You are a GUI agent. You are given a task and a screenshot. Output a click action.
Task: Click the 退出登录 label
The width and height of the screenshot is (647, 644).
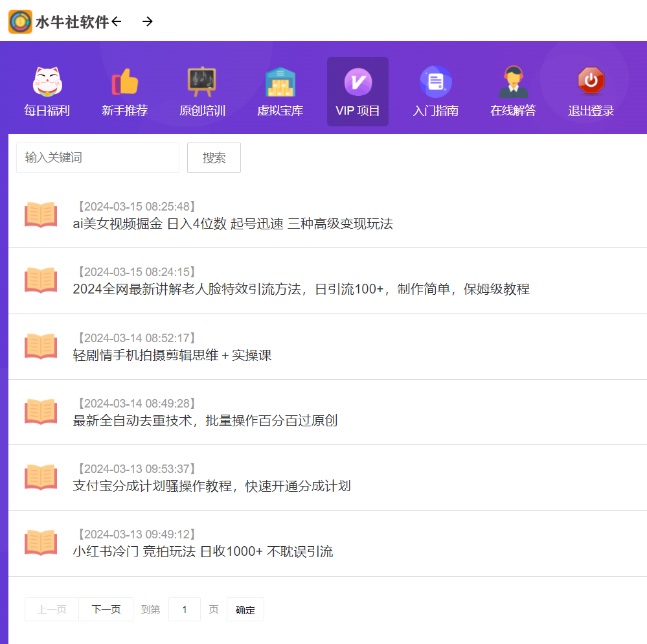pyautogui.click(x=591, y=111)
